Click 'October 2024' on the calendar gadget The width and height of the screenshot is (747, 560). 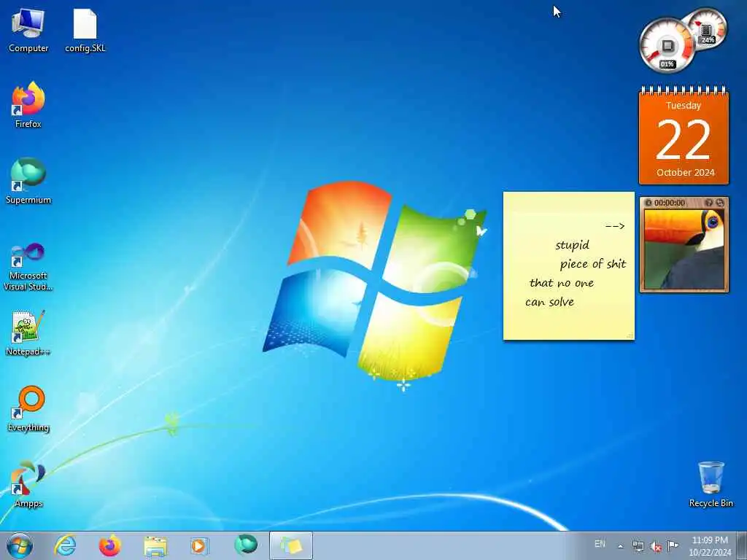point(685,172)
